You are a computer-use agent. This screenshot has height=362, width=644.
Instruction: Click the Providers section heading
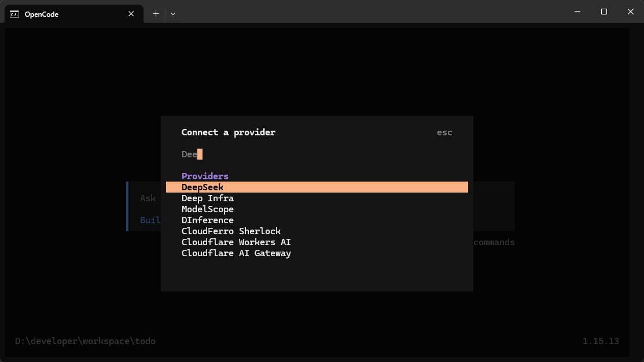[205, 176]
